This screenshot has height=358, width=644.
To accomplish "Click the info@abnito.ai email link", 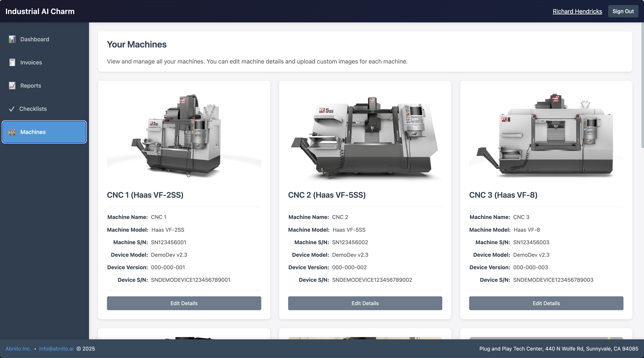I will click(x=56, y=348).
